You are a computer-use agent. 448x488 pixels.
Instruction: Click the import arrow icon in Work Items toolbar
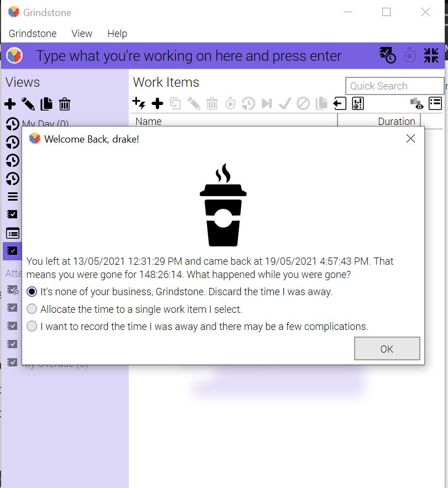339,103
